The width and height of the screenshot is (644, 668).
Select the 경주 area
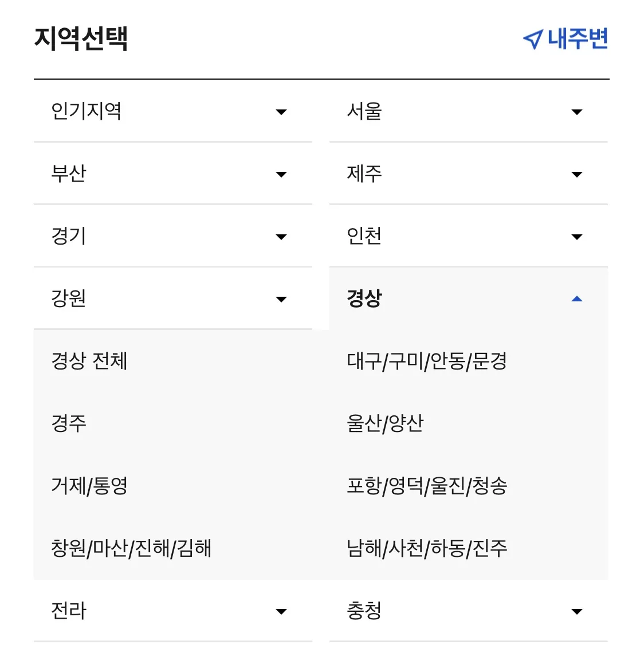(69, 423)
